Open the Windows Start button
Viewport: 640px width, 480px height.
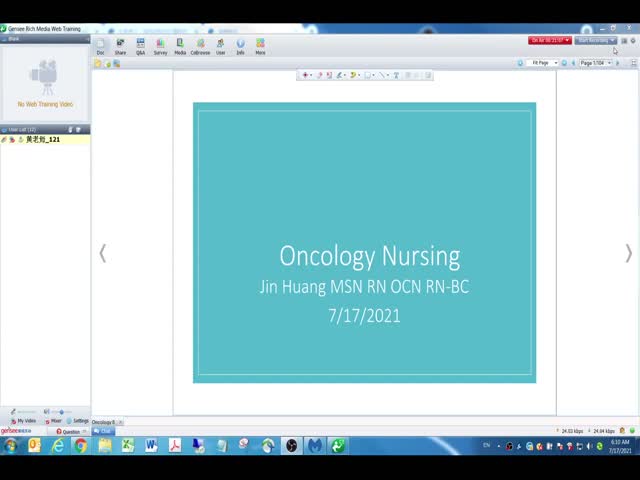10,446
